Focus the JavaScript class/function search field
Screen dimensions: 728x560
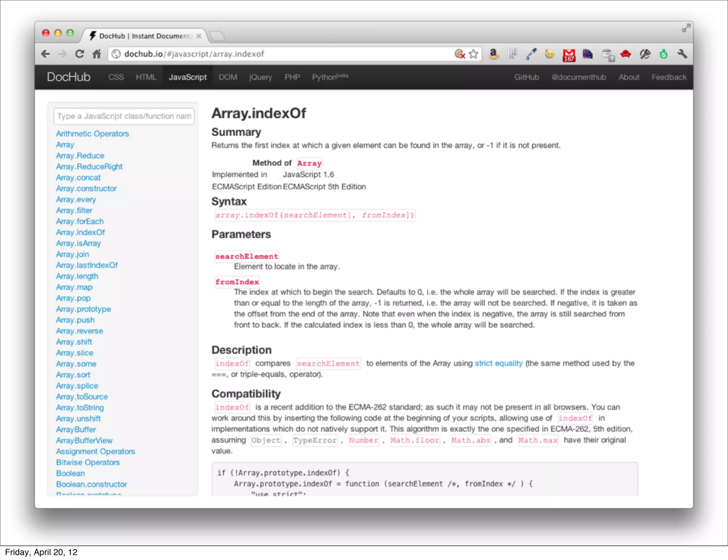124,116
